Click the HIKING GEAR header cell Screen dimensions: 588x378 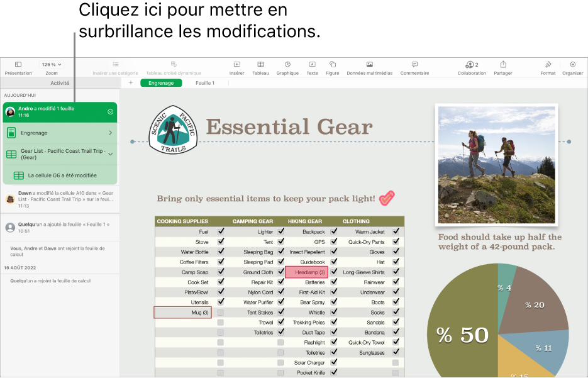coord(305,221)
